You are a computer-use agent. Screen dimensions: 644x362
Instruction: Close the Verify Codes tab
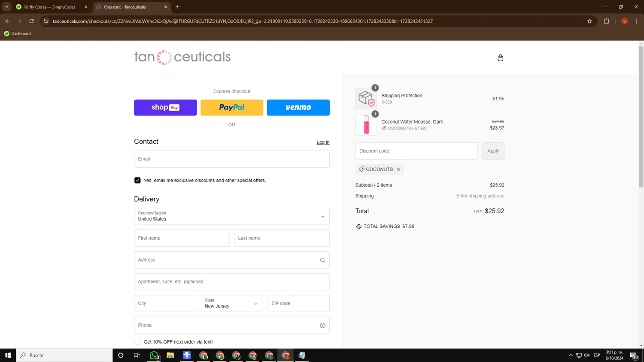coord(86,7)
